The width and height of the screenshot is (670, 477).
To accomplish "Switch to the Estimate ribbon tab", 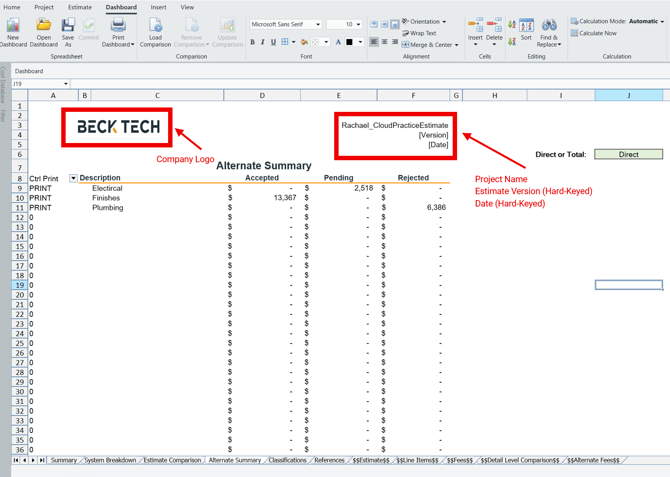I will pos(79,7).
